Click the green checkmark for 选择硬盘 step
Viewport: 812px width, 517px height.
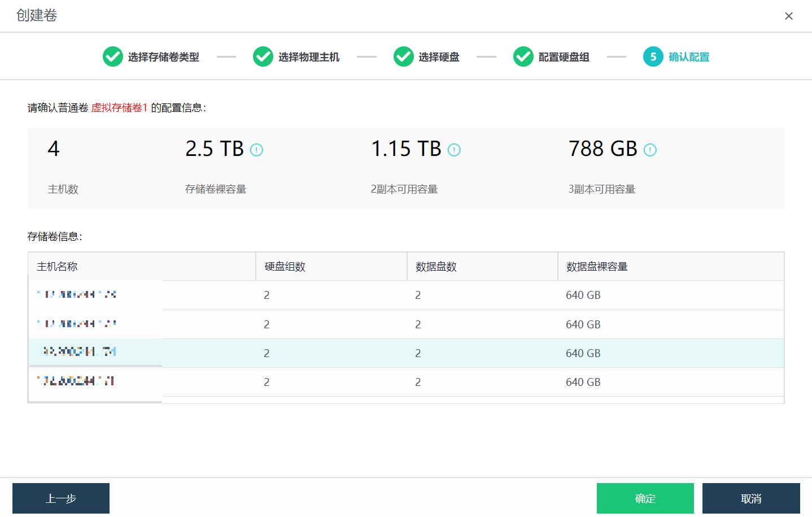[404, 57]
